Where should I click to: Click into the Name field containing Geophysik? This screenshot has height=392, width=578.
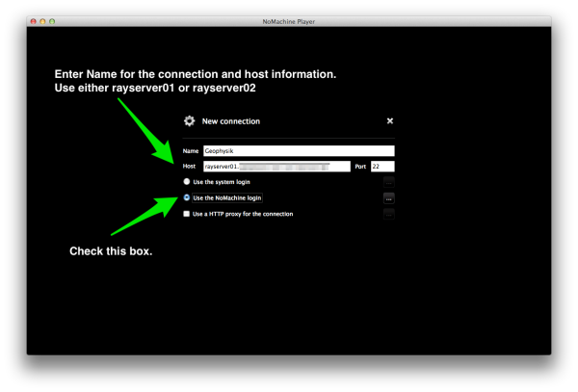point(298,151)
